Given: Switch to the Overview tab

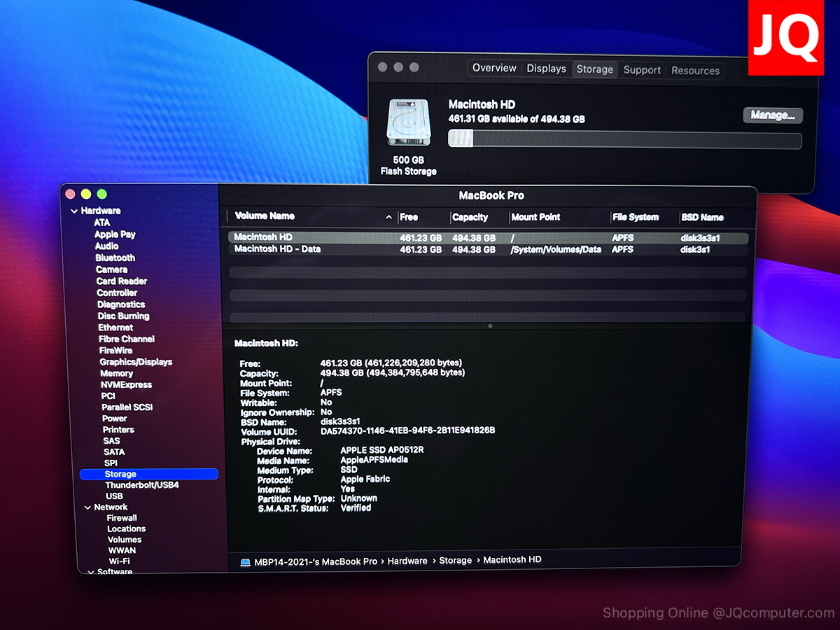Looking at the screenshot, I should click(x=494, y=68).
